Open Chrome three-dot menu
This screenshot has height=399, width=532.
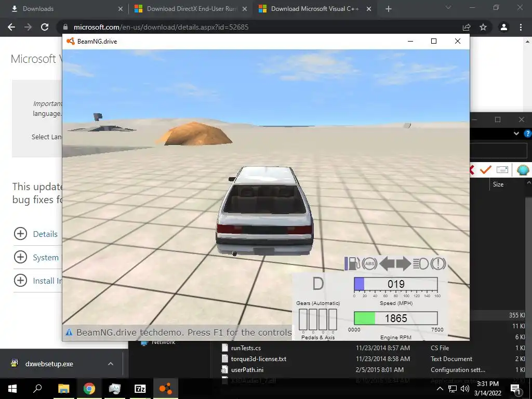coord(521,27)
